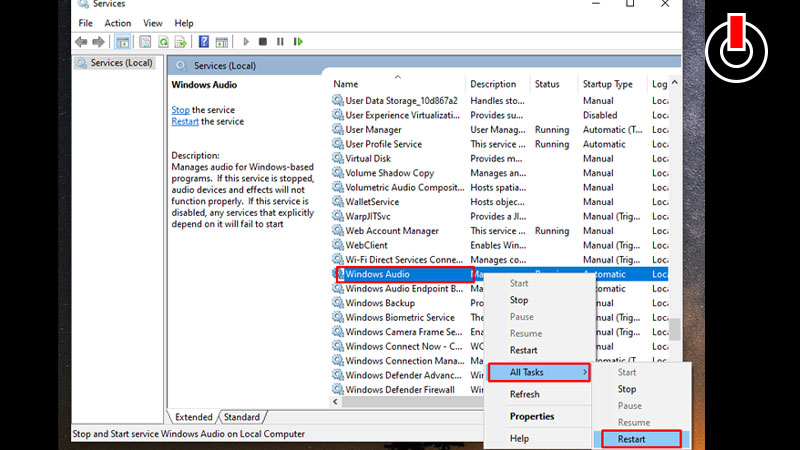800x450 pixels.
Task: Select the Windows Audio service row
Action: [x=405, y=274]
